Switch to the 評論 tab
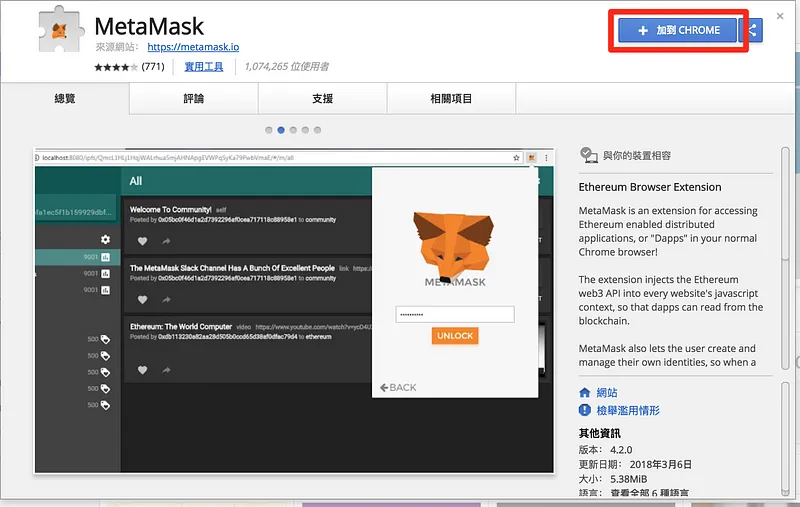 [x=193, y=98]
